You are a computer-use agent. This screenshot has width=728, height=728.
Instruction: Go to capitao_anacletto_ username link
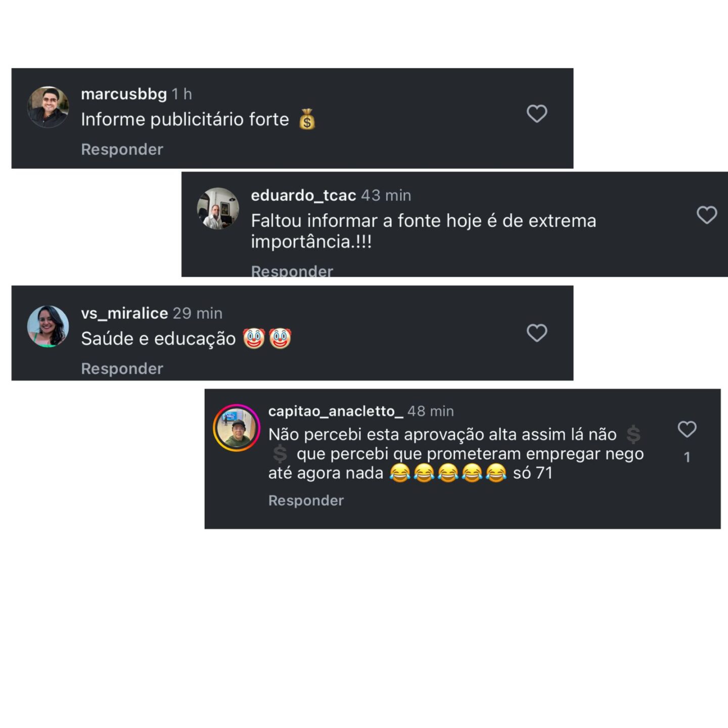(x=336, y=412)
